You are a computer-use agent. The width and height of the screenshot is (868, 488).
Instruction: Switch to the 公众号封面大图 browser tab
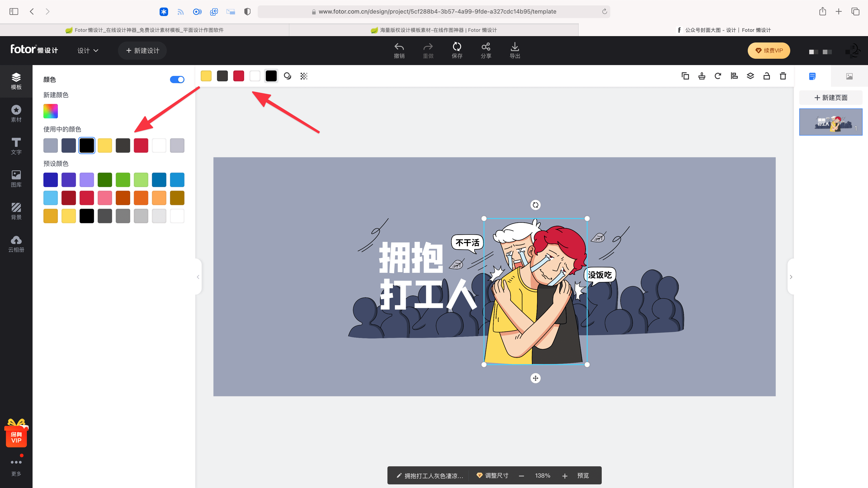click(723, 30)
